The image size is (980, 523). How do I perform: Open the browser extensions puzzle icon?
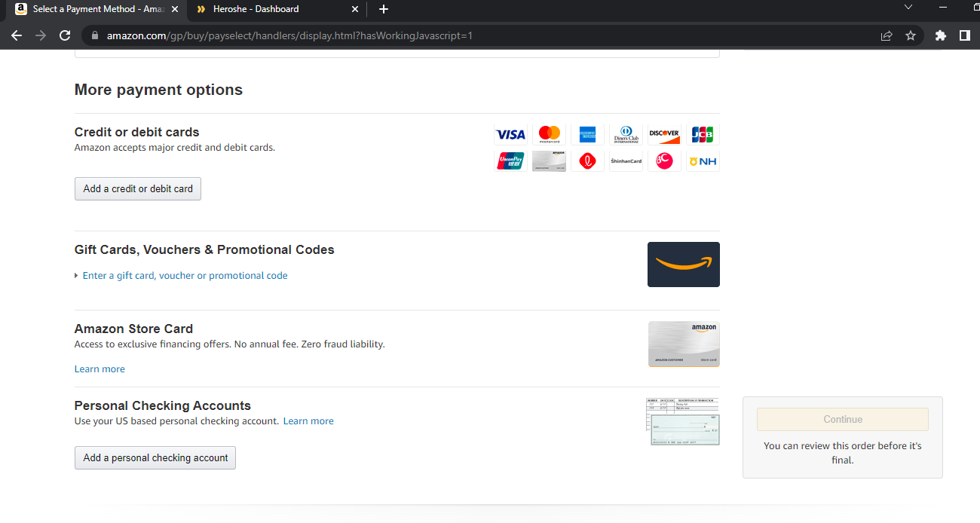click(940, 35)
